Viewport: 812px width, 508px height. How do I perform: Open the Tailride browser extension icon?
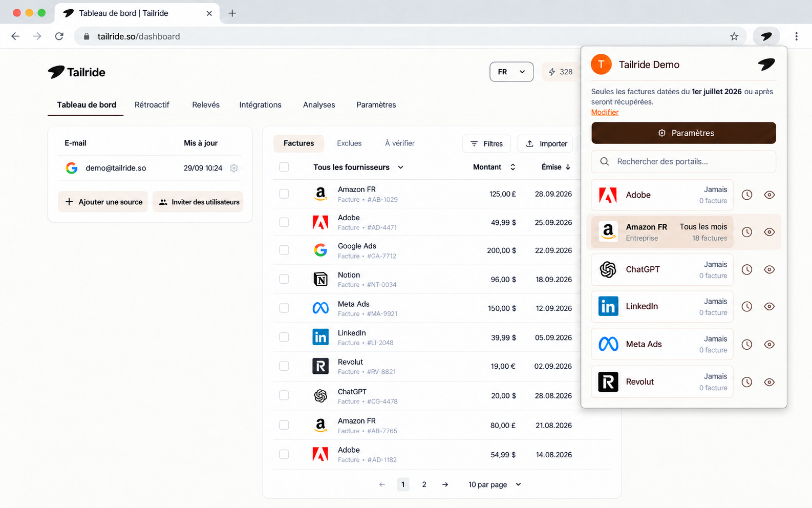(x=766, y=36)
